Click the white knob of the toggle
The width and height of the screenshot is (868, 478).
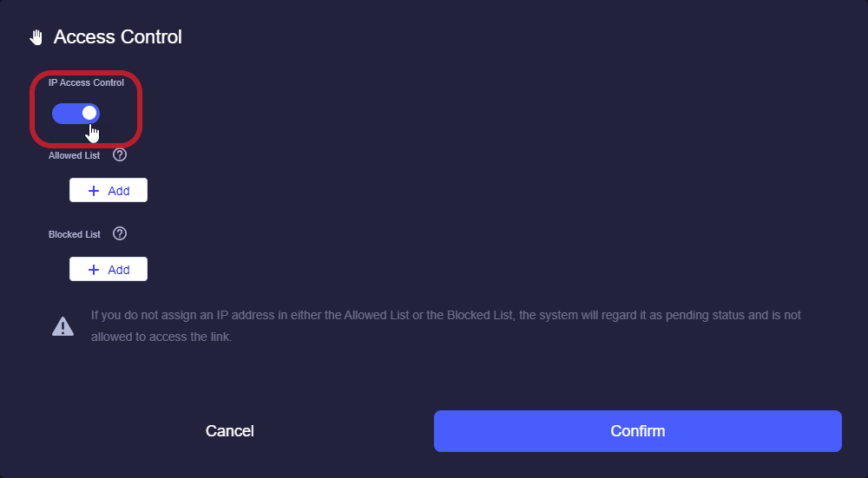[89, 113]
